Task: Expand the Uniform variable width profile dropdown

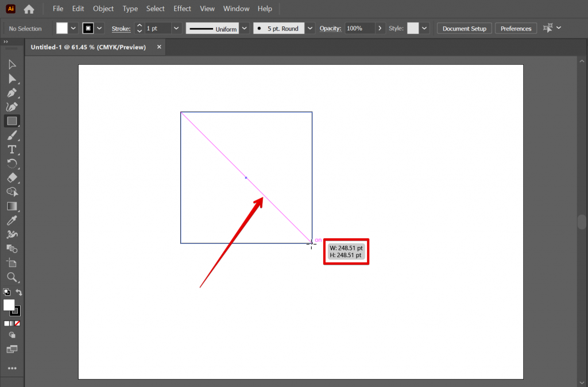Action: tap(244, 28)
